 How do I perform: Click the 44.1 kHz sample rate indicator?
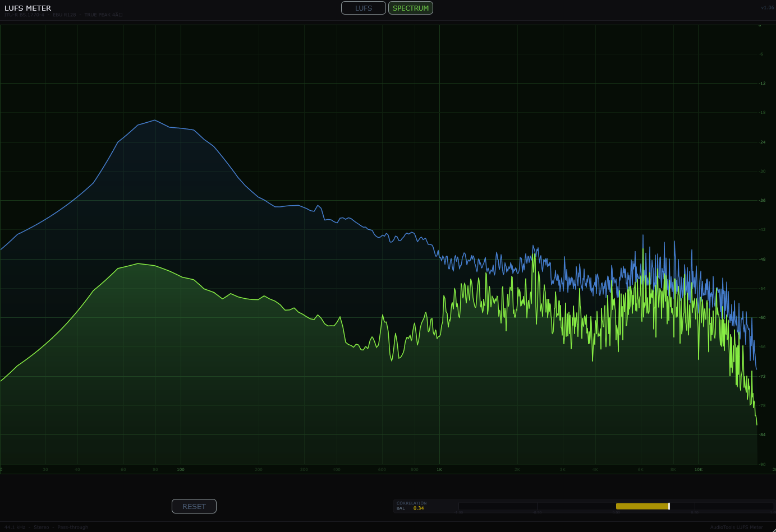(x=15, y=527)
